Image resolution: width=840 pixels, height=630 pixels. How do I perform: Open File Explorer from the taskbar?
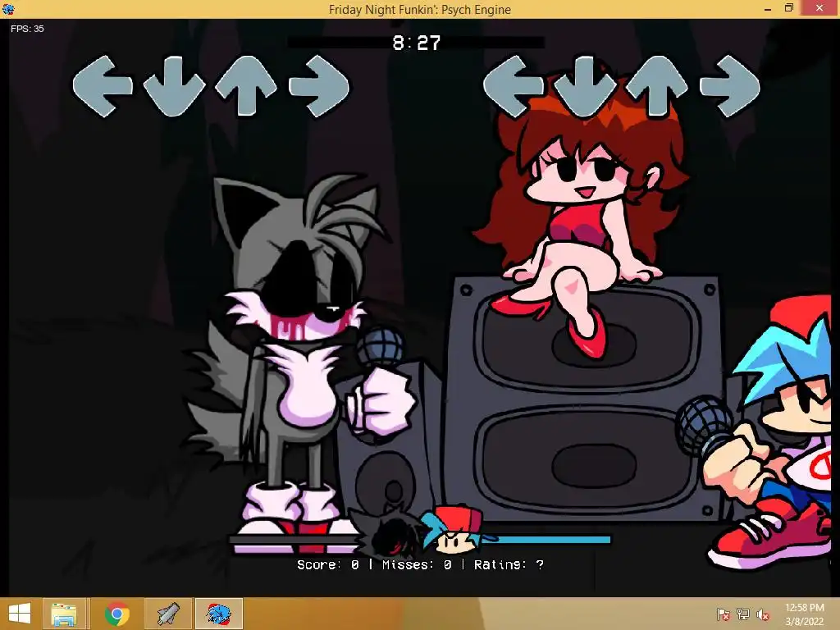[x=63, y=614]
